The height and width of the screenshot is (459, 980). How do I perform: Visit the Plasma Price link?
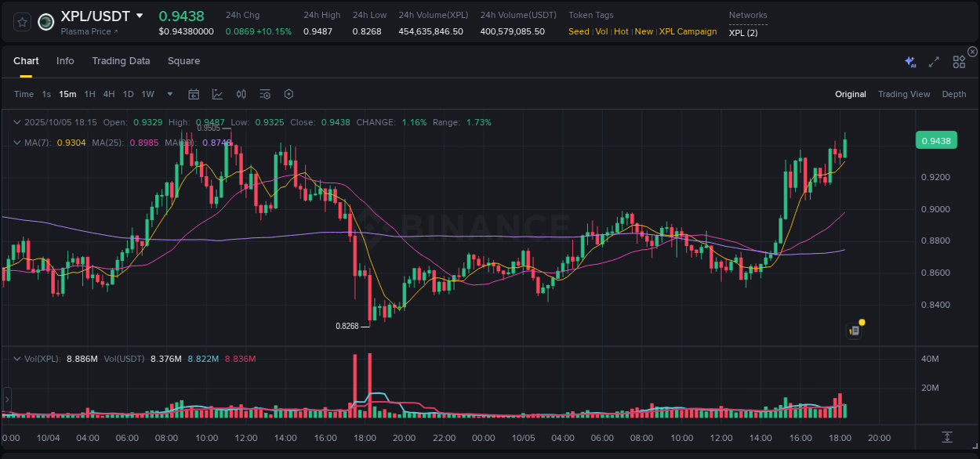pos(88,31)
